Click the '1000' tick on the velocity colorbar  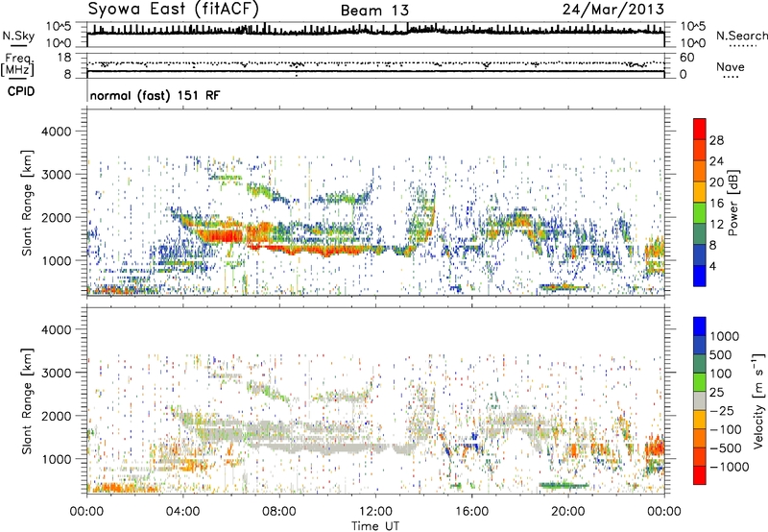point(725,336)
